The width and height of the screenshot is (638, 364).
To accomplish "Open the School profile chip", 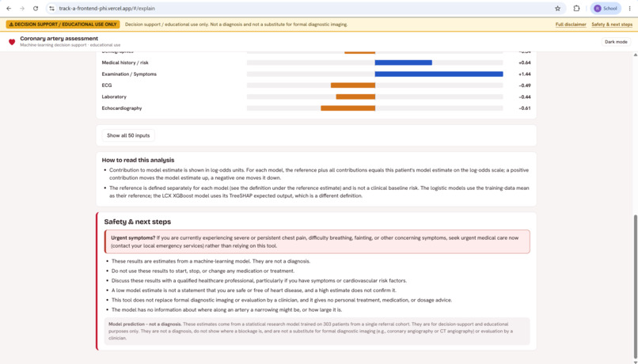I will [x=606, y=8].
